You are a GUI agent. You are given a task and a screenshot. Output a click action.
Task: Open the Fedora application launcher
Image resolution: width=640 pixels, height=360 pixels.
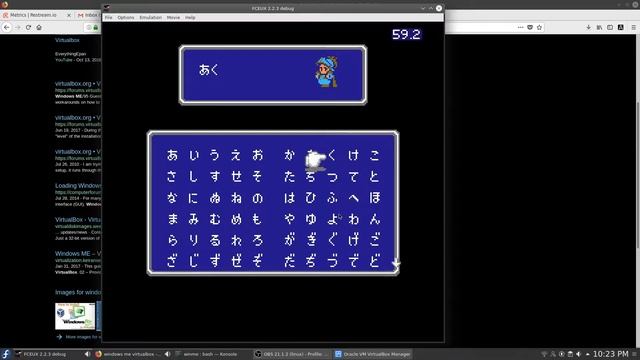pos(6,354)
